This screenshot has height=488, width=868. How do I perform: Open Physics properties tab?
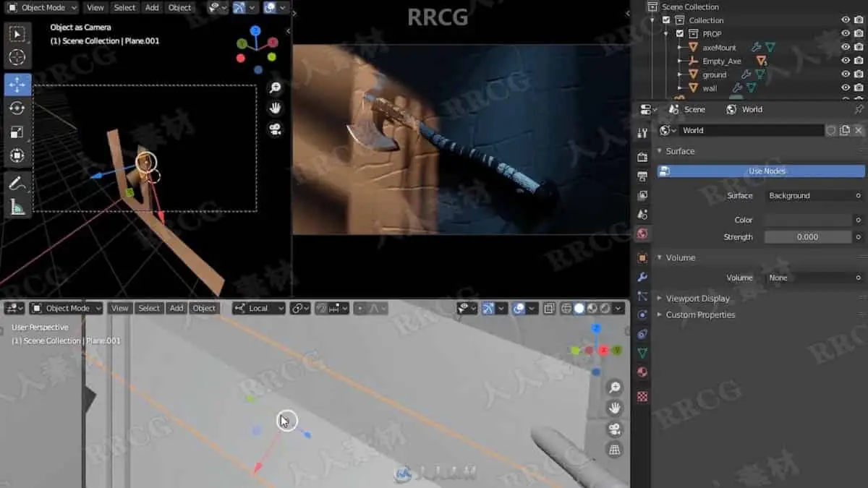coord(642,315)
